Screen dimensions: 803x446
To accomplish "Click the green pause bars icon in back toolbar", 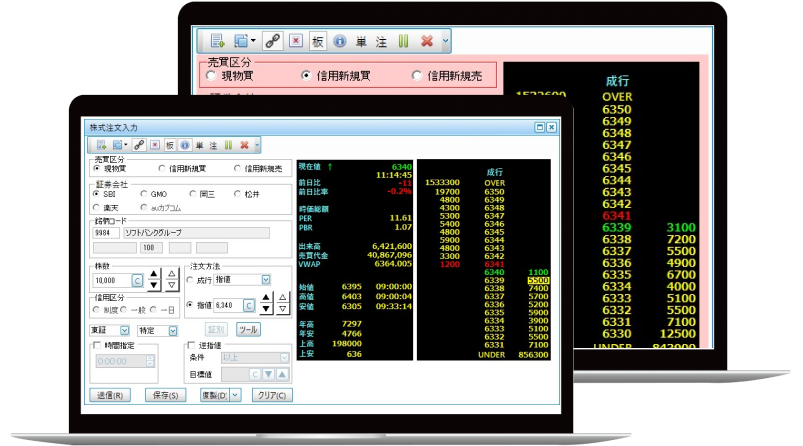I will click(x=403, y=42).
